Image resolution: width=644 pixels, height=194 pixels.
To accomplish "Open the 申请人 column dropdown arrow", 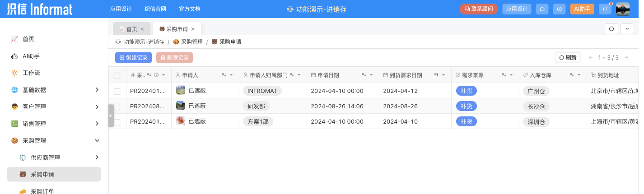I will coord(231,75).
